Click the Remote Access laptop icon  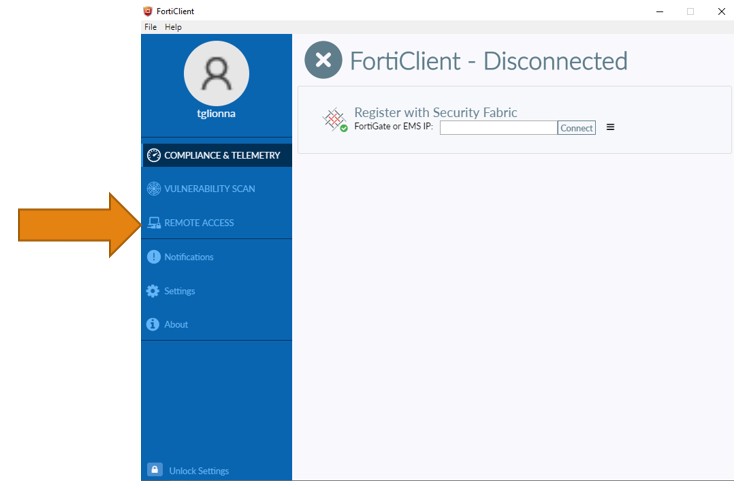pos(154,222)
